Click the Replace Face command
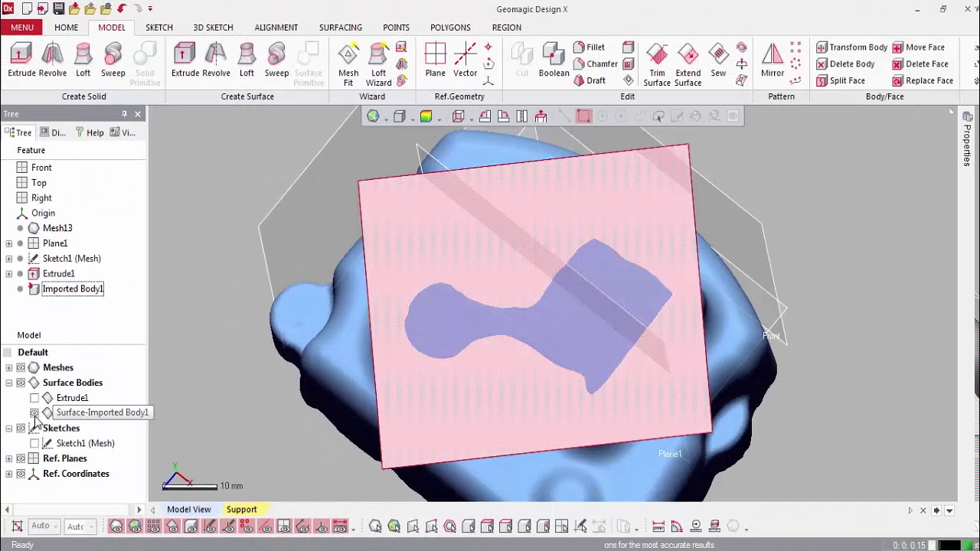 923,81
